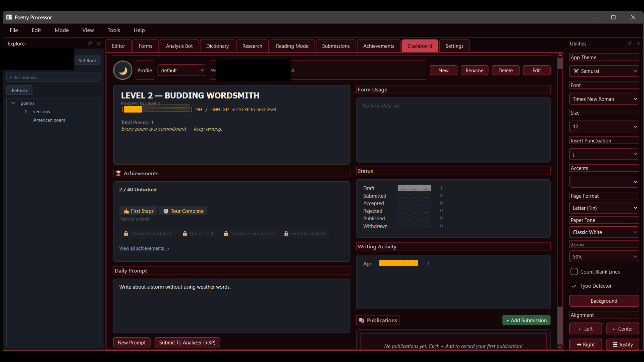Expand the versions folder
This screenshot has width=644, height=362.
(x=26, y=112)
